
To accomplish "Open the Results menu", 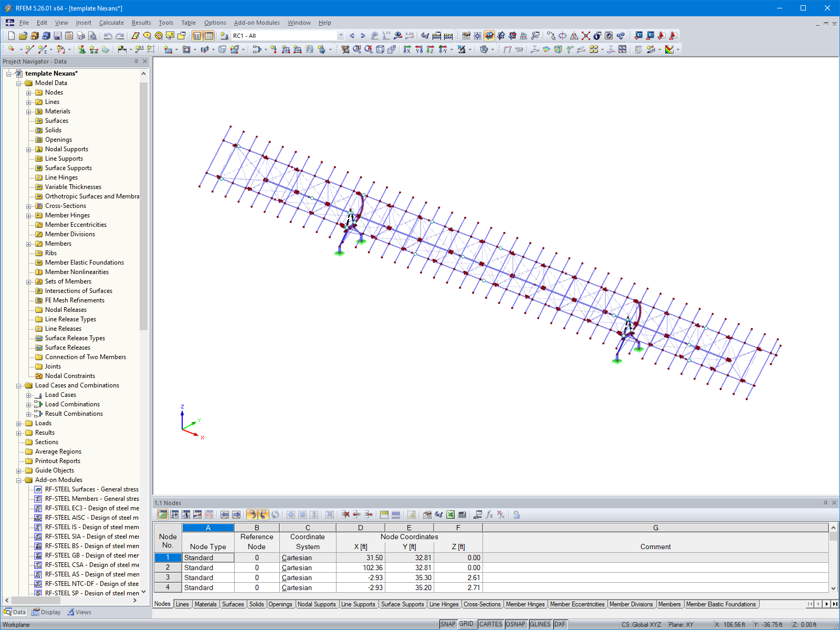I will click(x=141, y=23).
